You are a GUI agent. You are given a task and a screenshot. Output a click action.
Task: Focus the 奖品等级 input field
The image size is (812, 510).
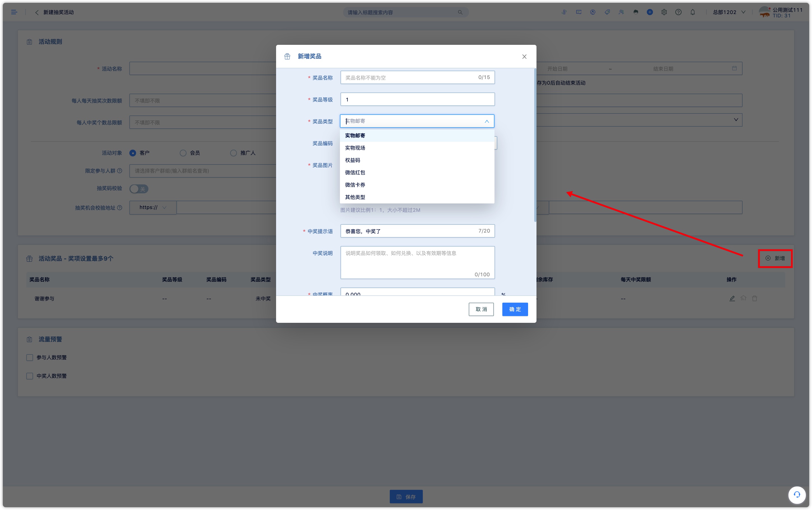pyautogui.click(x=417, y=99)
